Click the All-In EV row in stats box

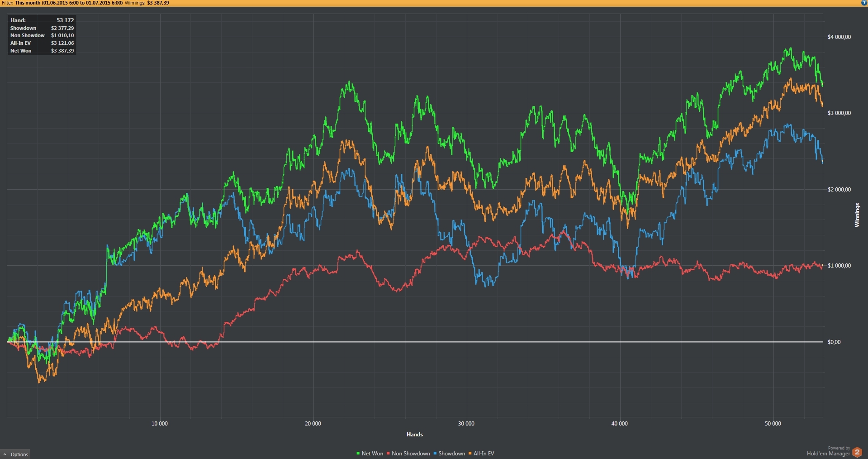[x=42, y=43]
